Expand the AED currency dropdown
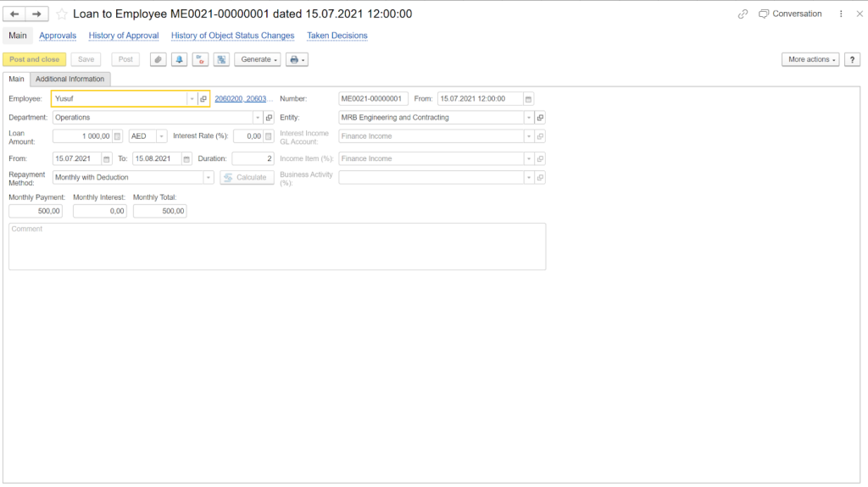This screenshot has height=487, width=868. pyautogui.click(x=161, y=136)
